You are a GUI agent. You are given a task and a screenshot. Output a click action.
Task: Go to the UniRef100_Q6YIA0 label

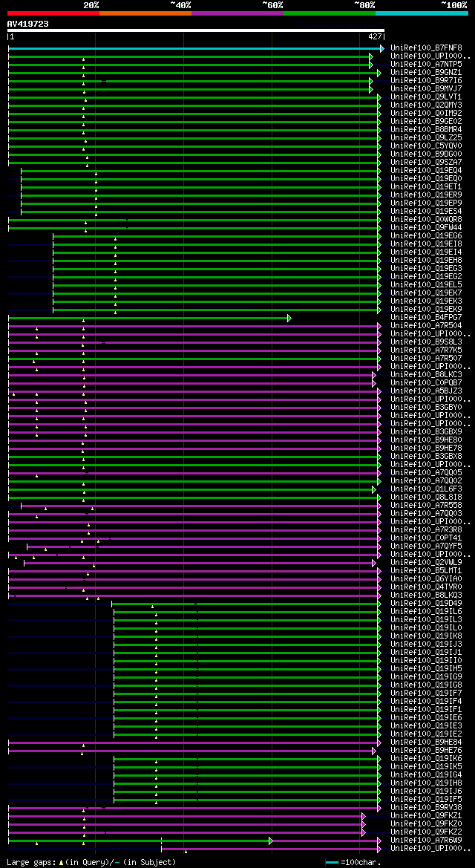click(x=426, y=578)
